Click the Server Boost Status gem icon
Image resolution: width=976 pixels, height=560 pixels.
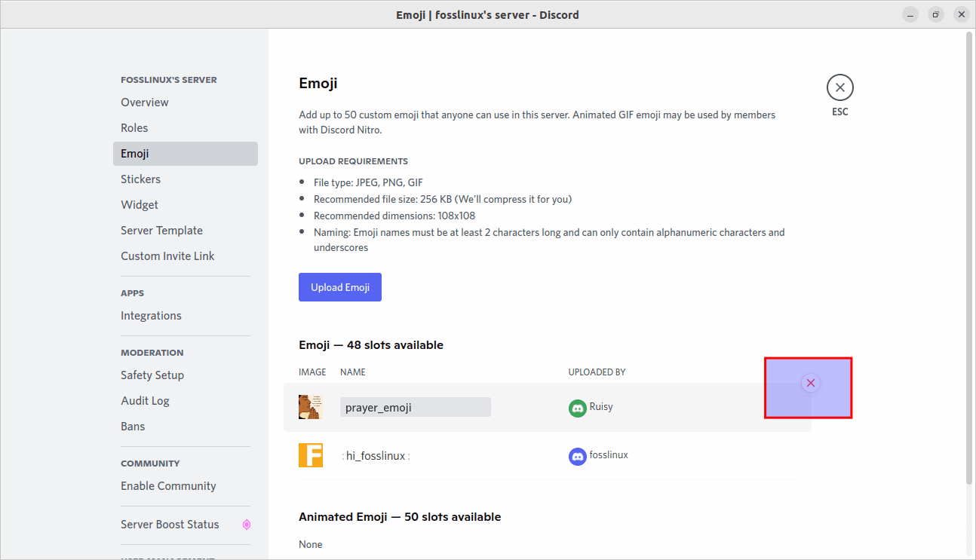246,525
